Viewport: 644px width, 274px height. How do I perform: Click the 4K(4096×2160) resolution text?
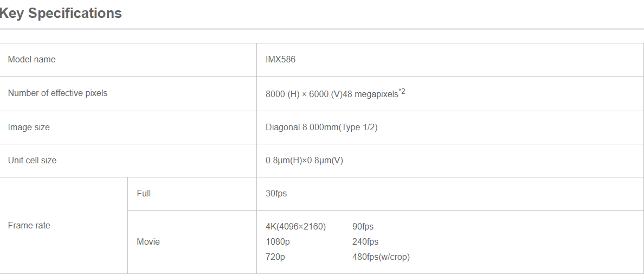(295, 227)
